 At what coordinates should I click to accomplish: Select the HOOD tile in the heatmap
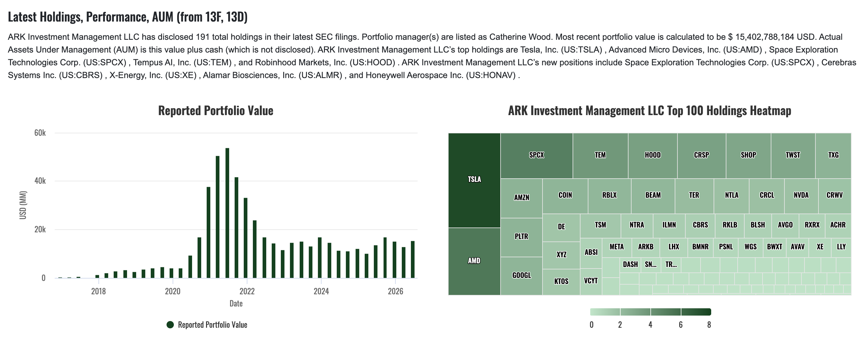pyautogui.click(x=653, y=156)
